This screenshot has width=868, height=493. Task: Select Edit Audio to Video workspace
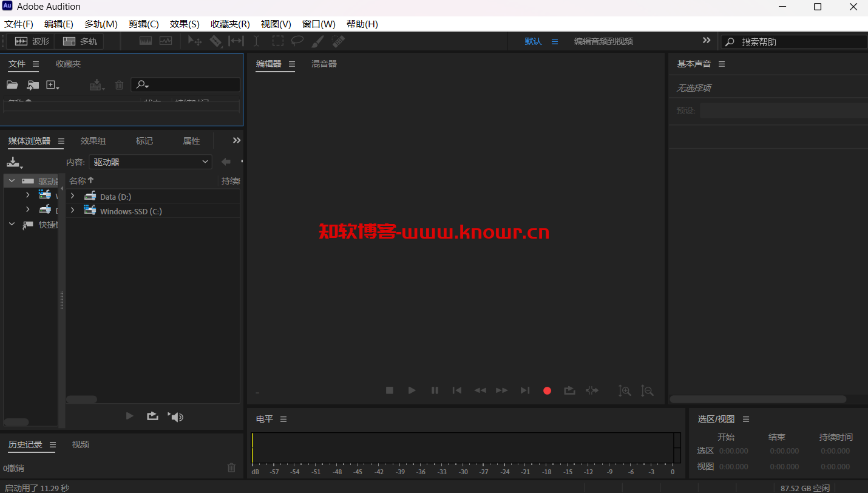(603, 41)
